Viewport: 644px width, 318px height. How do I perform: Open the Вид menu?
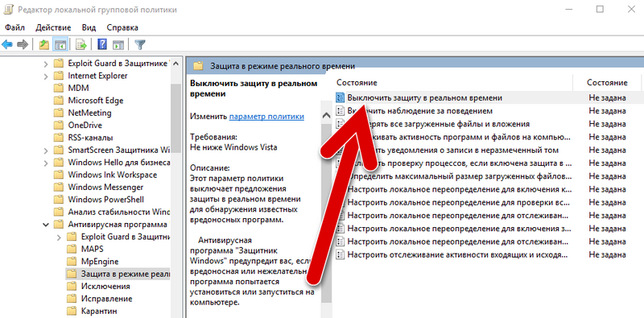point(89,27)
